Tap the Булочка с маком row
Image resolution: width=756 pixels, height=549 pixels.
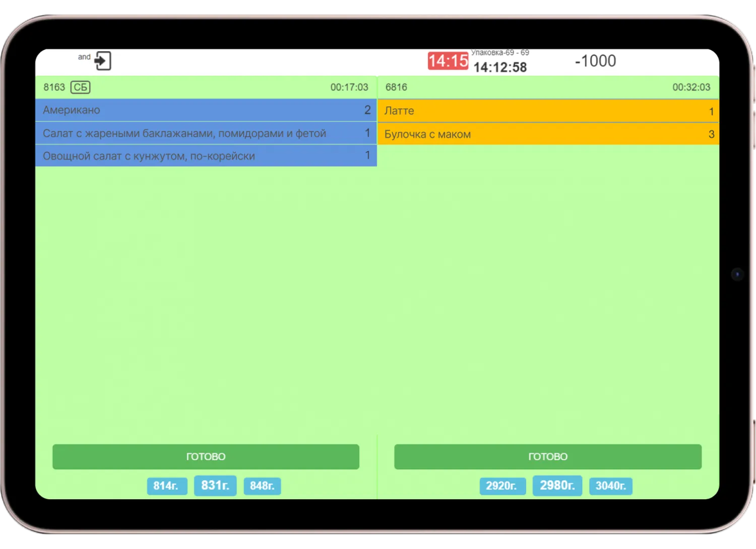point(548,134)
